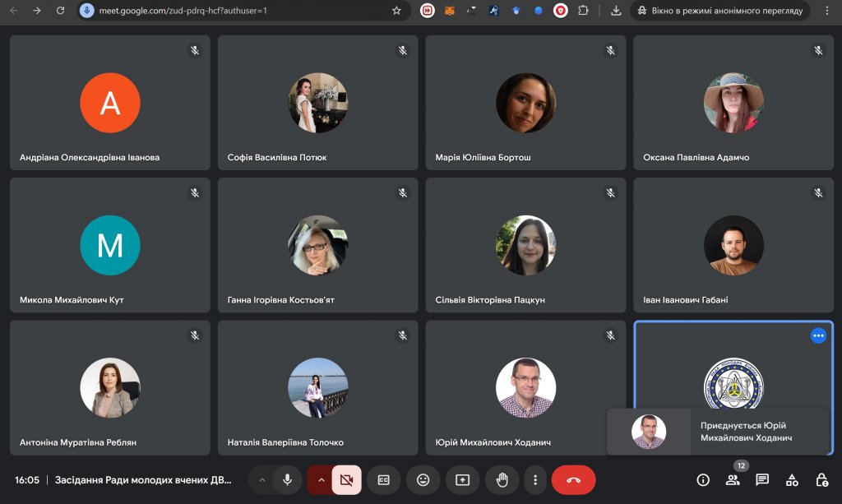Toggle closed captions
This screenshot has height=504, width=842.
pyautogui.click(x=383, y=479)
